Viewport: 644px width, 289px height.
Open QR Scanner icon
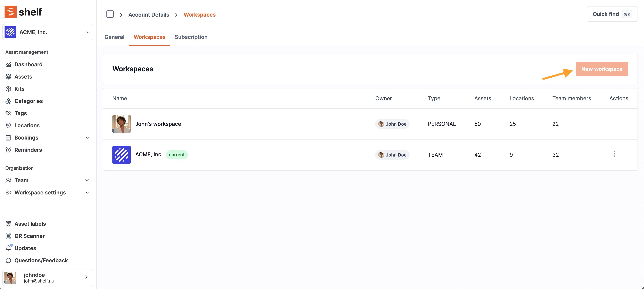(x=8, y=236)
